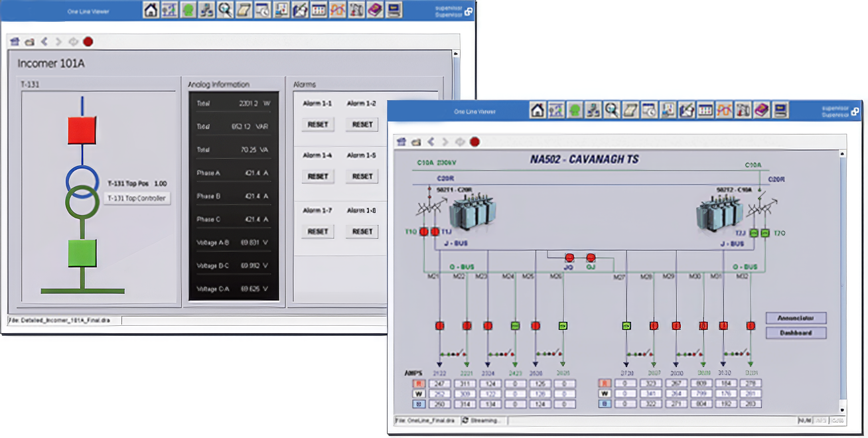Click RESET under Alarm 1-2
Screen dimensions: 868x438
[x=362, y=124]
